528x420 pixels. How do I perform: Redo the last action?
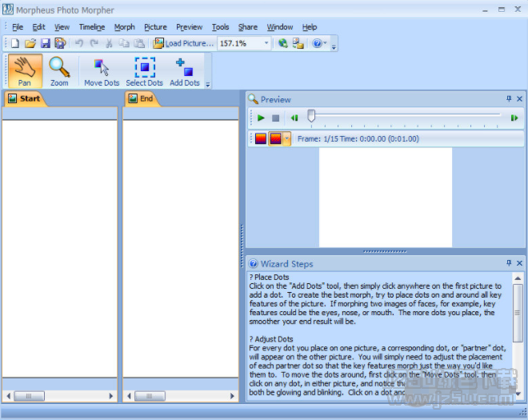(x=94, y=43)
